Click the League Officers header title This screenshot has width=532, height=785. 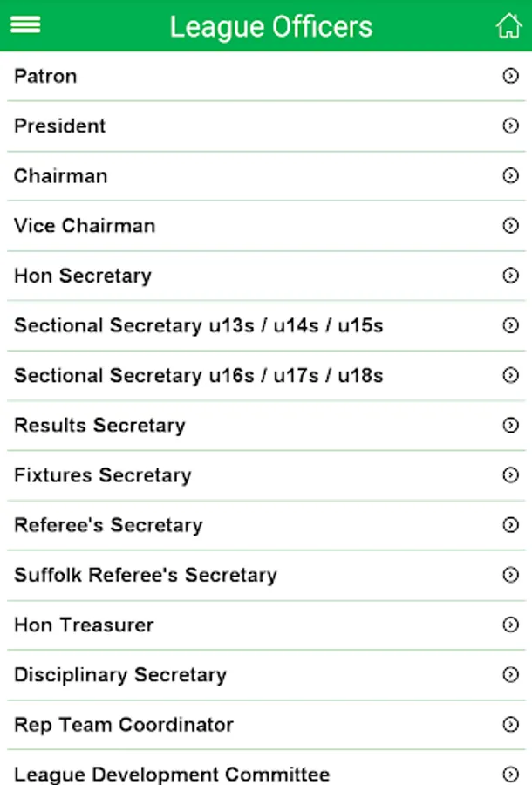[270, 26]
